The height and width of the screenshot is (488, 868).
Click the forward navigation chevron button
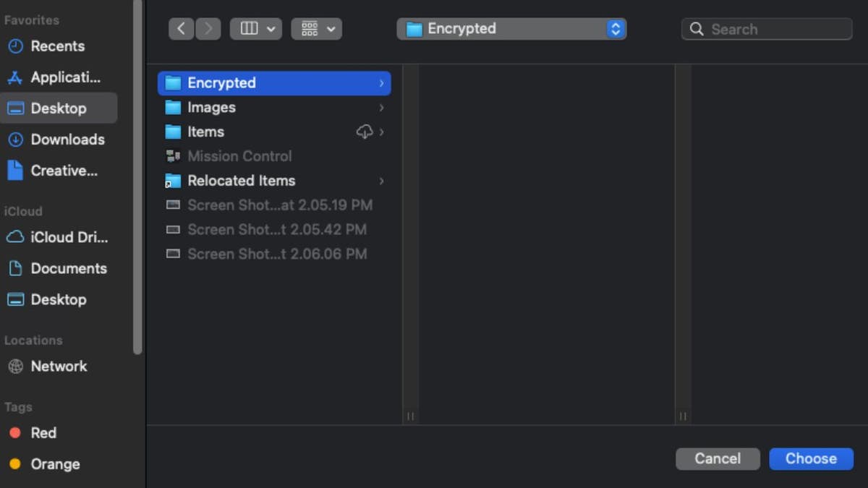click(208, 29)
